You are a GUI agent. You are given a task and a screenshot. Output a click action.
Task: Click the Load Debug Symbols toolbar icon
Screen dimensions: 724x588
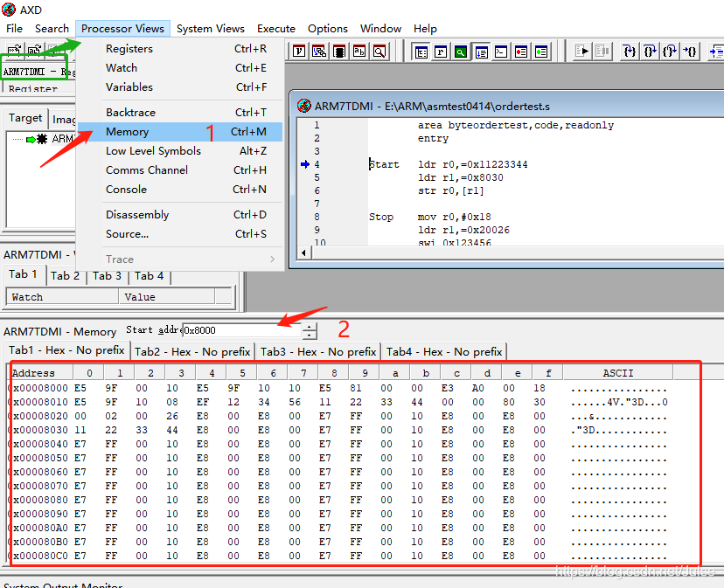pos(34,50)
